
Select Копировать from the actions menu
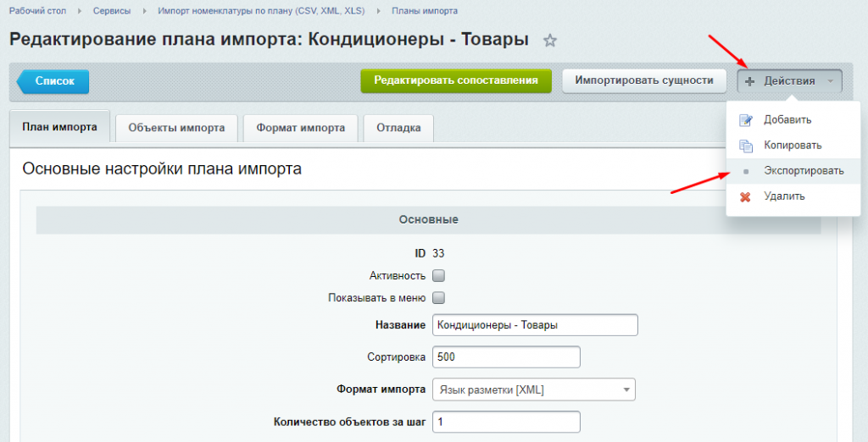[x=793, y=146]
